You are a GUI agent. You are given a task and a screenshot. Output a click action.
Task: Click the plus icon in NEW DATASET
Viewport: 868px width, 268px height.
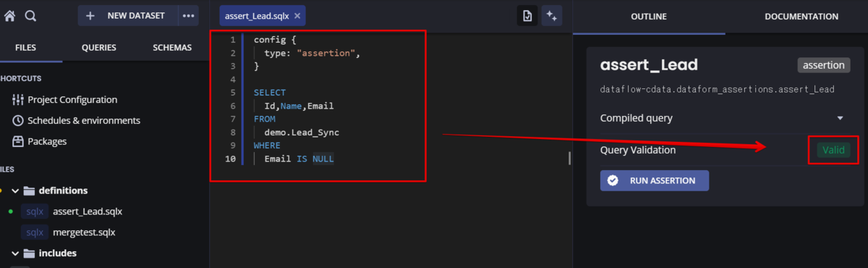pyautogui.click(x=90, y=15)
